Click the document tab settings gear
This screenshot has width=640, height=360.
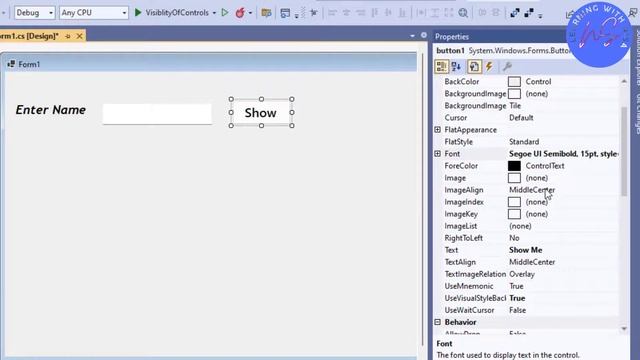[x=424, y=36]
